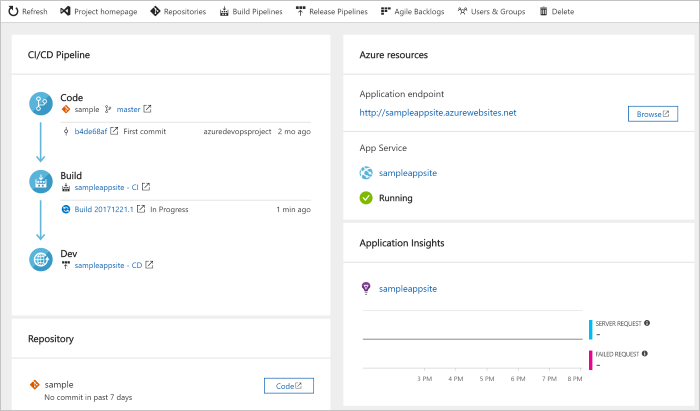Open Repositories from the toolbar
Viewport: 700px width, 411px height.
tap(178, 12)
